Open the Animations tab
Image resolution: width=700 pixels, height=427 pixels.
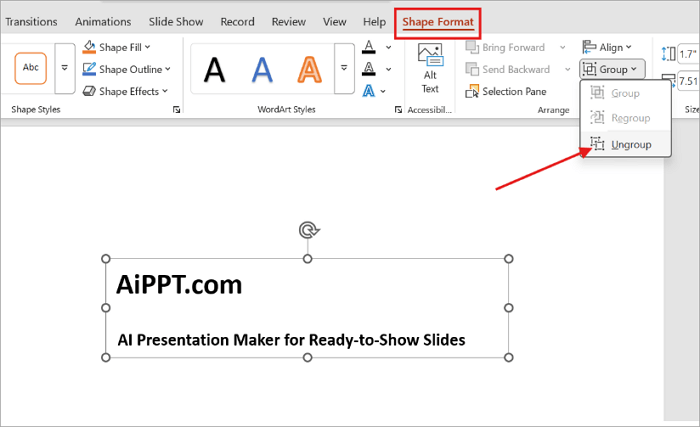[x=103, y=21]
